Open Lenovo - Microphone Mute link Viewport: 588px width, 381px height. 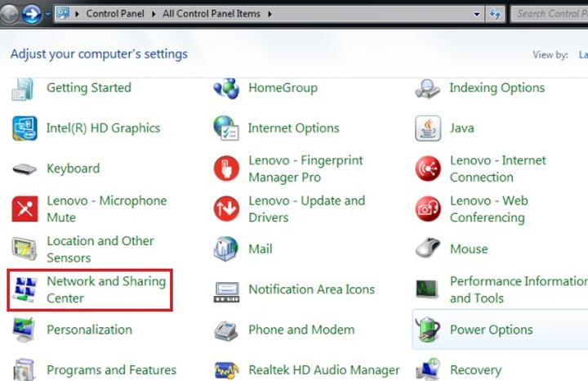pos(106,209)
